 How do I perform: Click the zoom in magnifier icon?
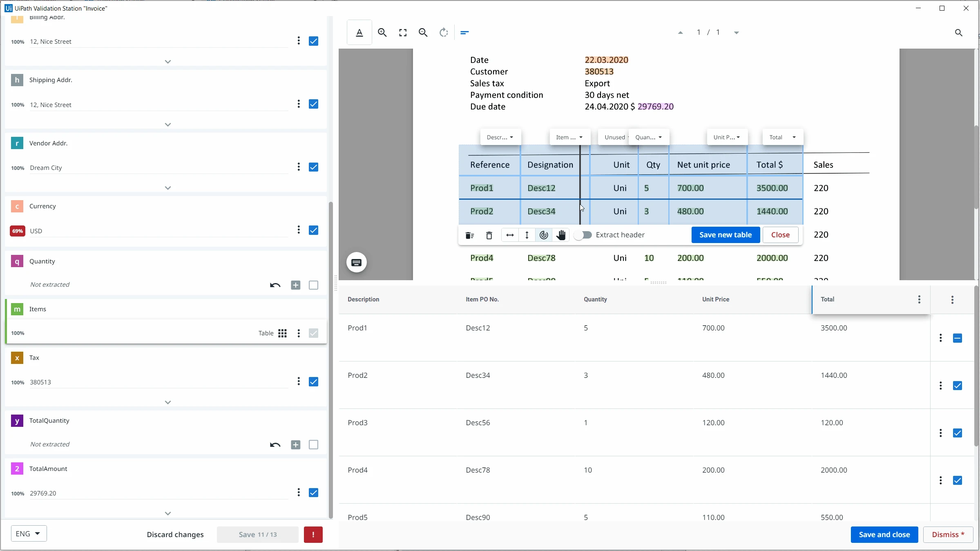(x=382, y=33)
